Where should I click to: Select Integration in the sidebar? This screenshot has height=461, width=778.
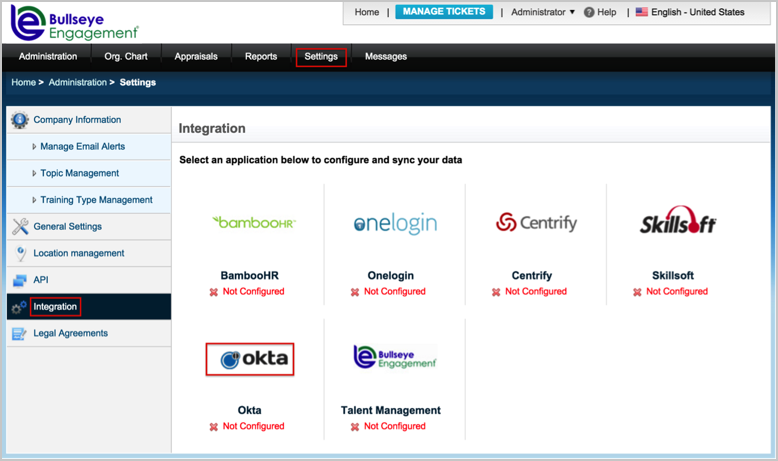[x=55, y=307]
